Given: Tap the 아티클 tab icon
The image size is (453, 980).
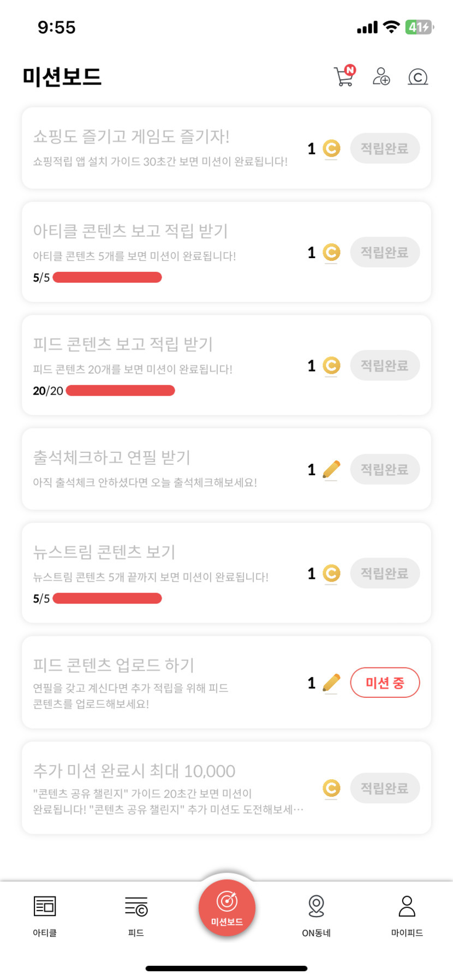Looking at the screenshot, I should click(x=45, y=906).
